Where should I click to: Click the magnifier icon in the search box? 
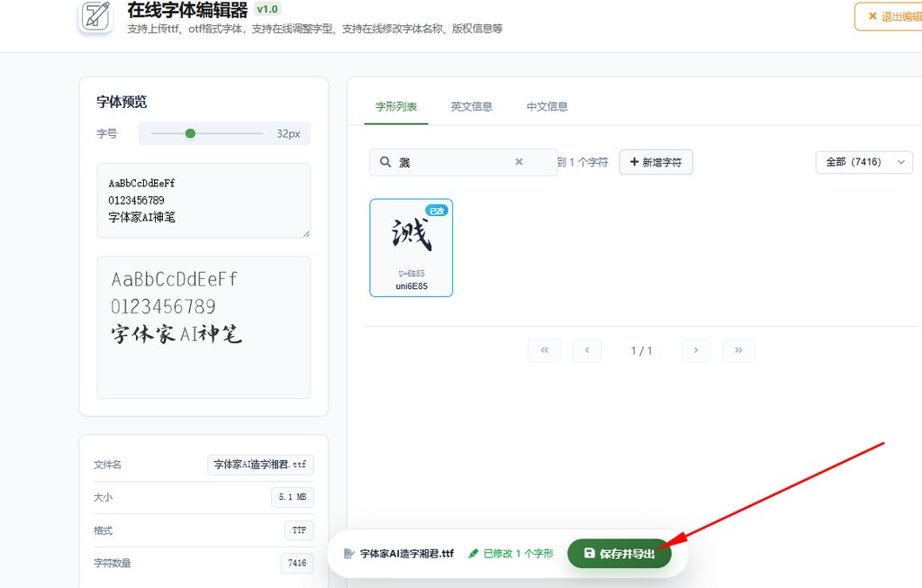(384, 161)
